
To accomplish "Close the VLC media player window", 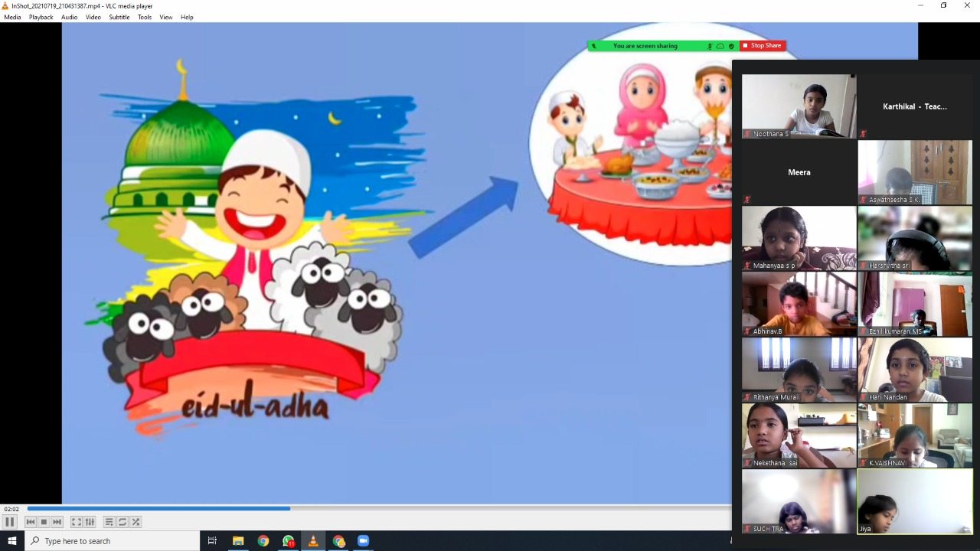I will click(966, 5).
